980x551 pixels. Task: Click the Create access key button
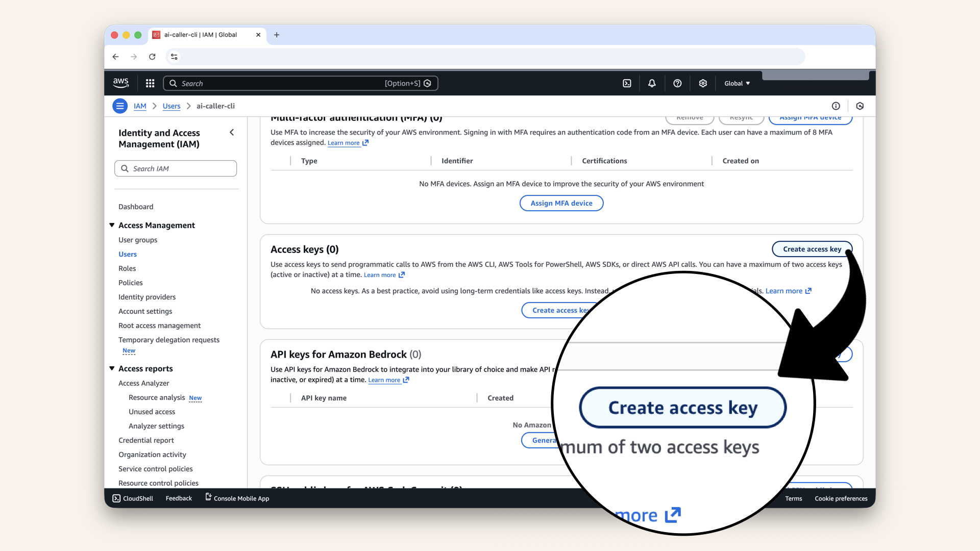click(x=812, y=249)
